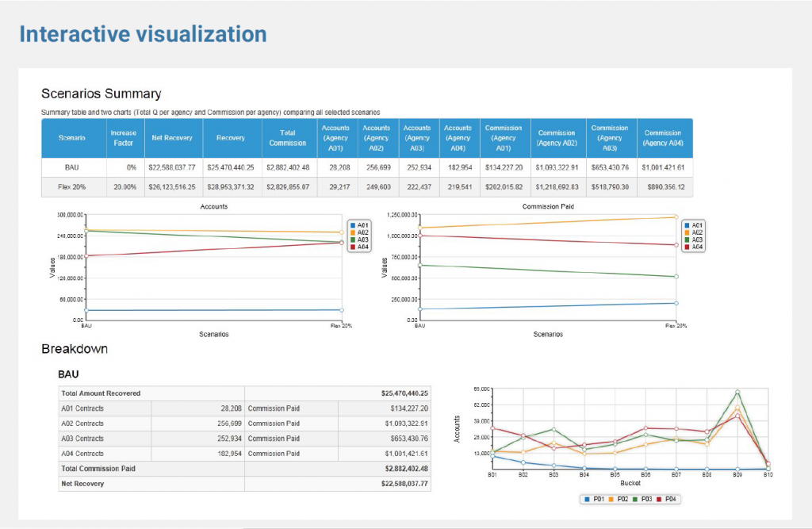The height and width of the screenshot is (529, 812).
Task: Select the Flex 20% scenario row name
Action: [x=72, y=187]
